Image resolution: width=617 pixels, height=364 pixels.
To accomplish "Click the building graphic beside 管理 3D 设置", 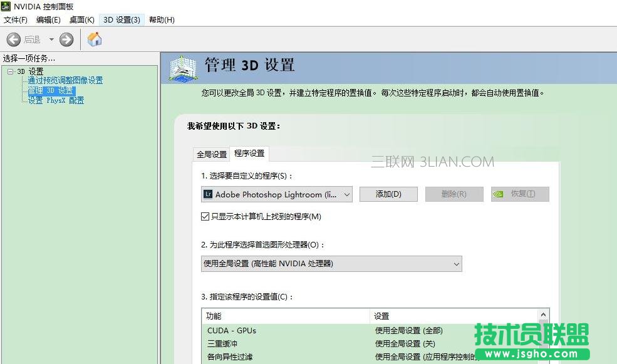I will click(182, 66).
